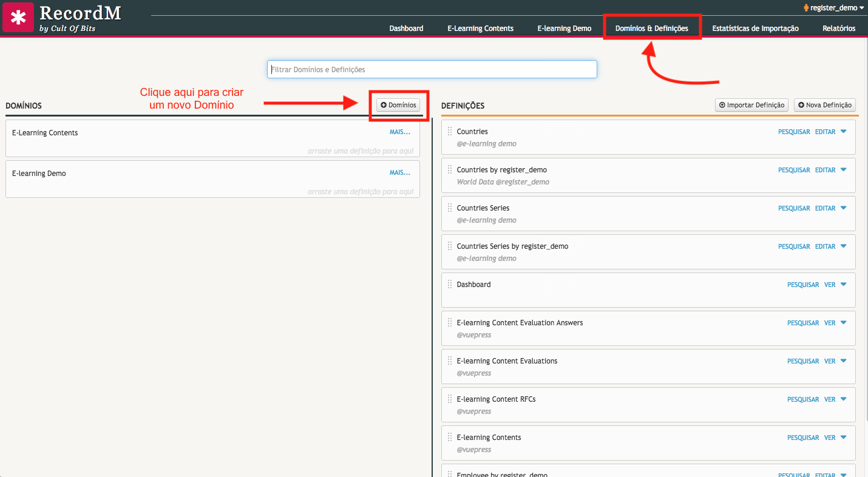
Task: Open dropdown for E-learning Content Evaluation Answers
Action: pyautogui.click(x=844, y=323)
